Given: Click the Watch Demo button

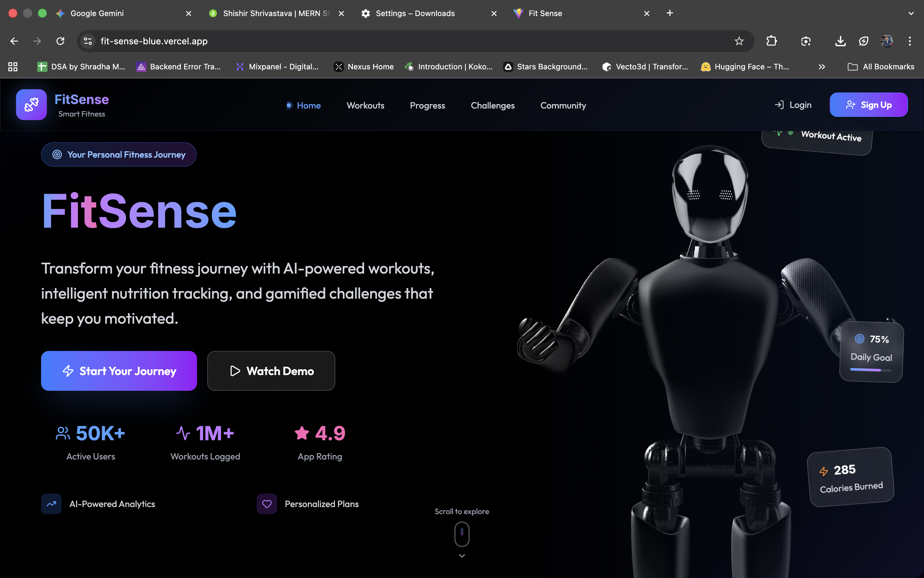Looking at the screenshot, I should [271, 371].
